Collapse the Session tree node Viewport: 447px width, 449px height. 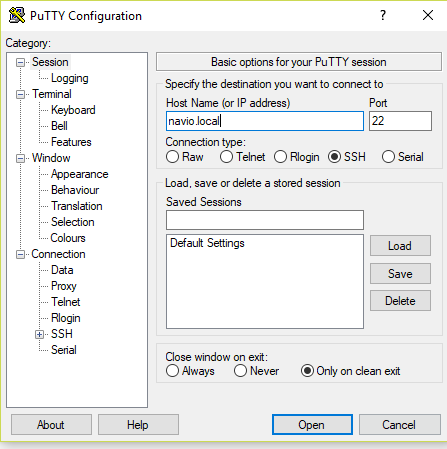[x=20, y=62]
